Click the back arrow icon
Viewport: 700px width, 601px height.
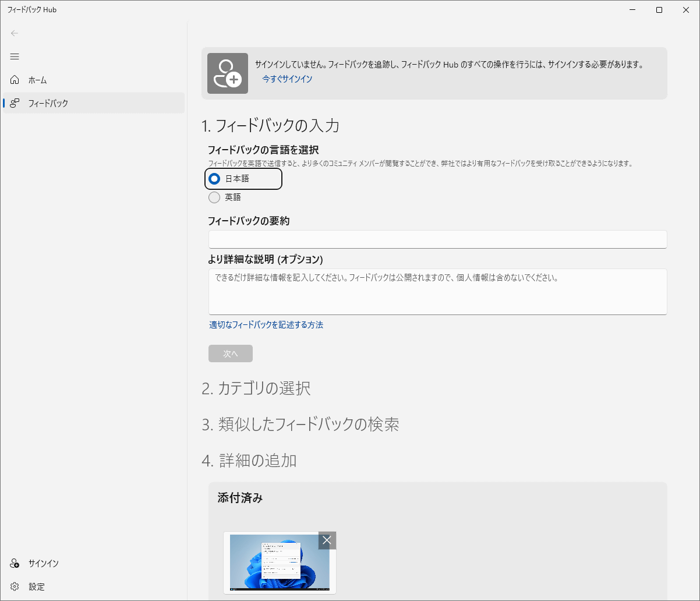click(x=15, y=33)
